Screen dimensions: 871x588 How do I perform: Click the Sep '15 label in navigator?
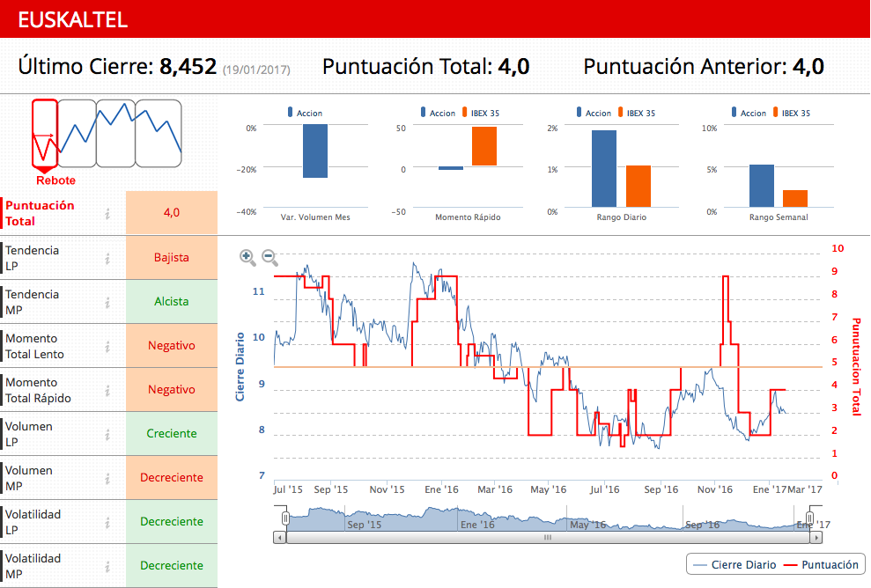(365, 525)
